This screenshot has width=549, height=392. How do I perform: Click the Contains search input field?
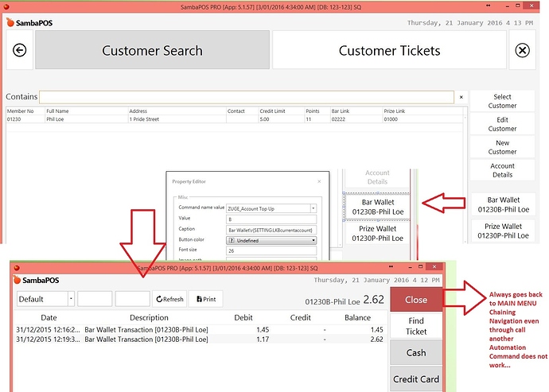(247, 97)
